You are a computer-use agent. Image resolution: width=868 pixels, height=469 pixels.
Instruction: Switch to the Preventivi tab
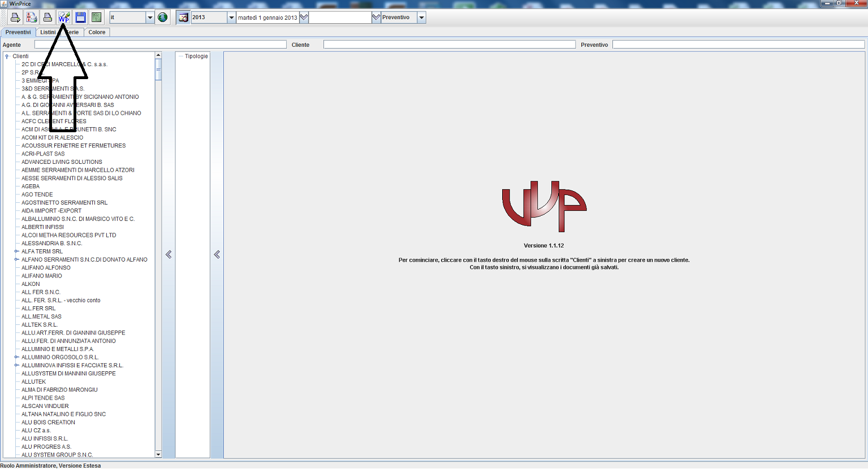coord(19,32)
